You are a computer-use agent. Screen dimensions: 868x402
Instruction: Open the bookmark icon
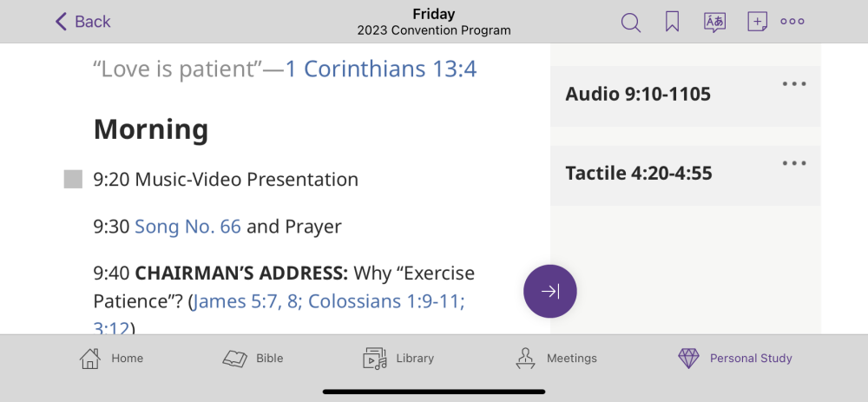[673, 22]
